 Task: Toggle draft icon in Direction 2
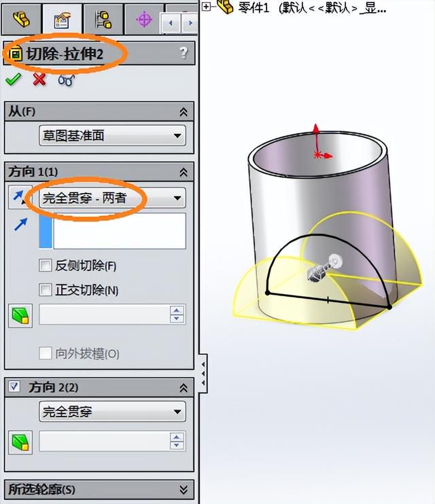coord(20,442)
